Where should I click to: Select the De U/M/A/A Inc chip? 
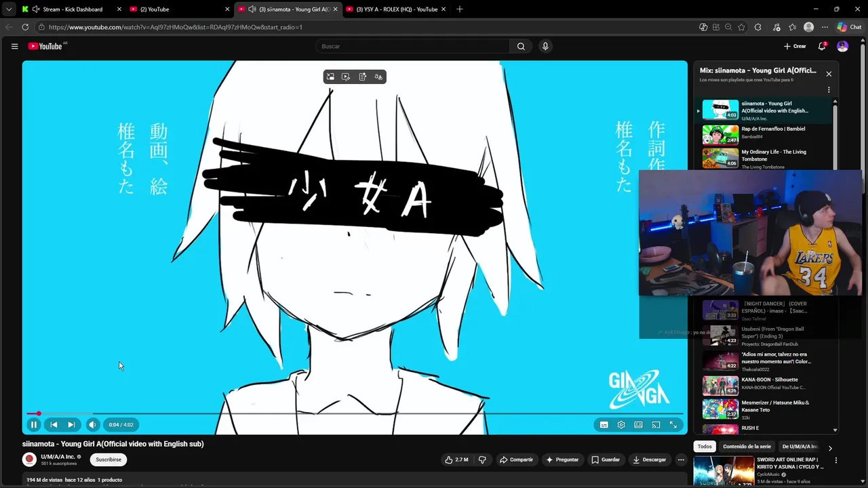pos(800,447)
